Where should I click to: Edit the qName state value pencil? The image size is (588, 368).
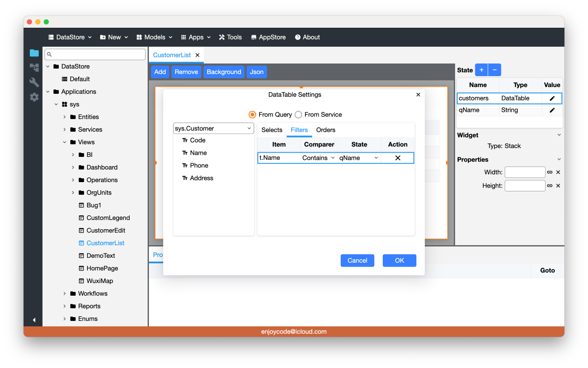coord(552,110)
